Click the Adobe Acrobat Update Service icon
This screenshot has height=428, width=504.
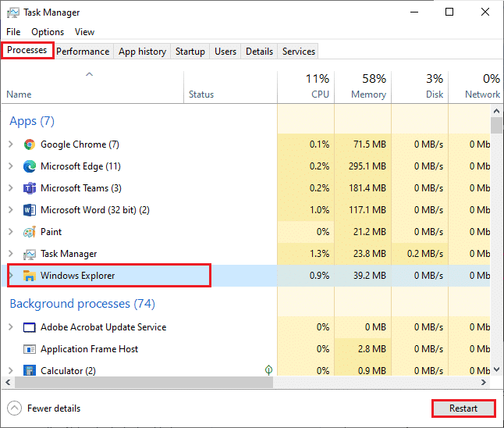point(30,327)
